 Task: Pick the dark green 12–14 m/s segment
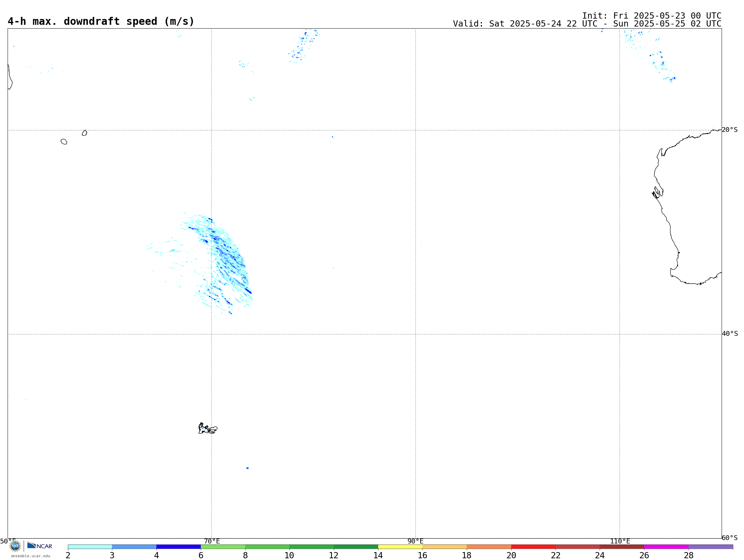point(356,547)
